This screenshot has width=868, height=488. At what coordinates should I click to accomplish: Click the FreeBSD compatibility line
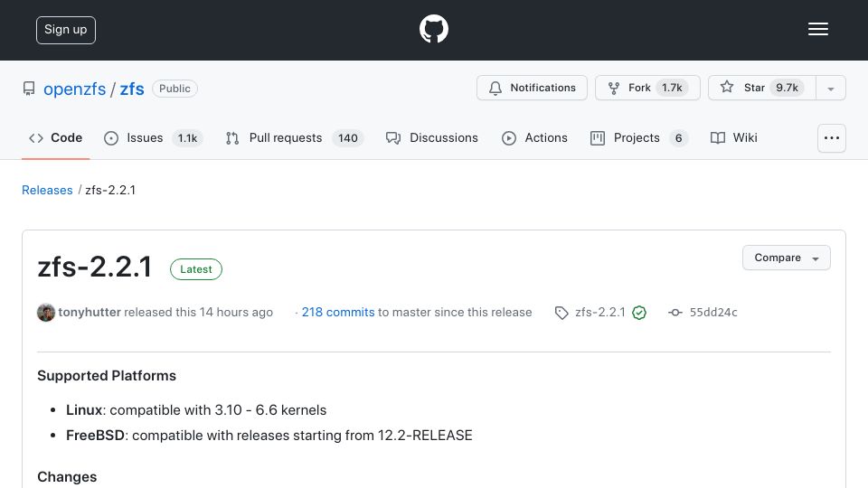click(269, 436)
